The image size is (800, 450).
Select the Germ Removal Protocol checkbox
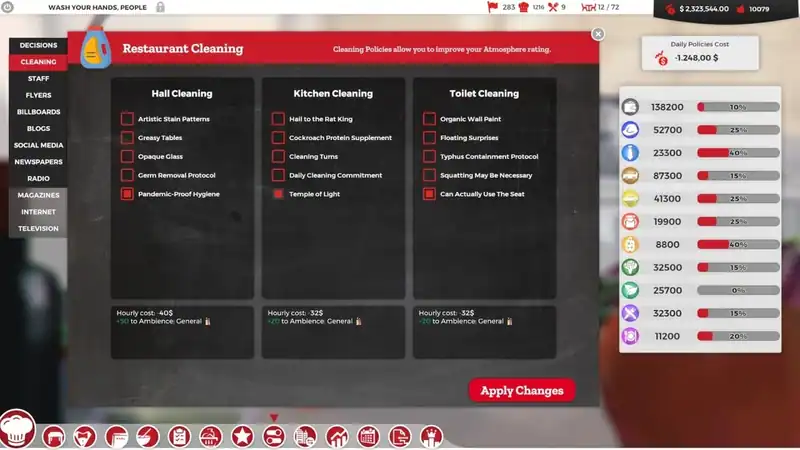[127, 176]
